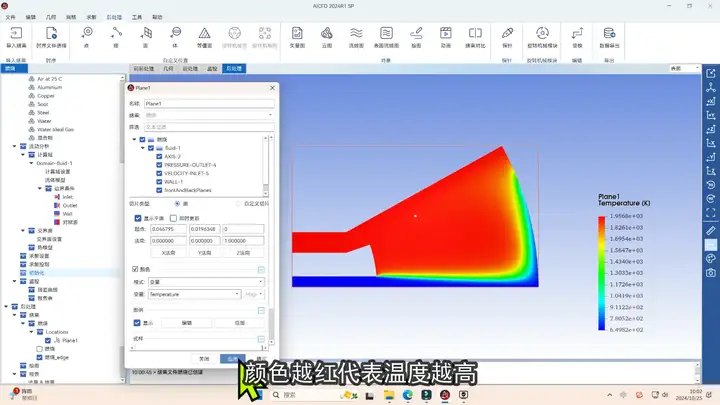The height and width of the screenshot is (405, 720).
Task: Select the point (点) location tool
Action: [87, 37]
